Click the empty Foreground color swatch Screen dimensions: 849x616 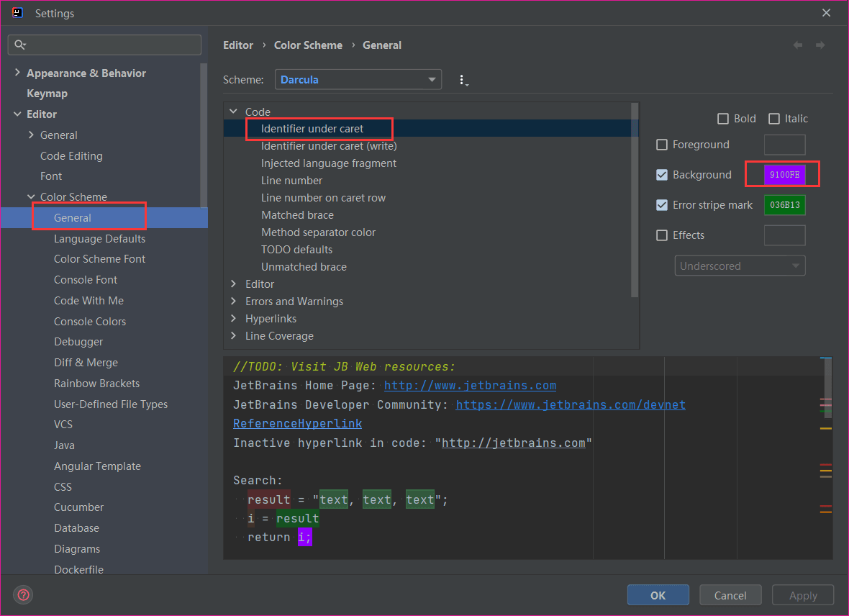784,145
